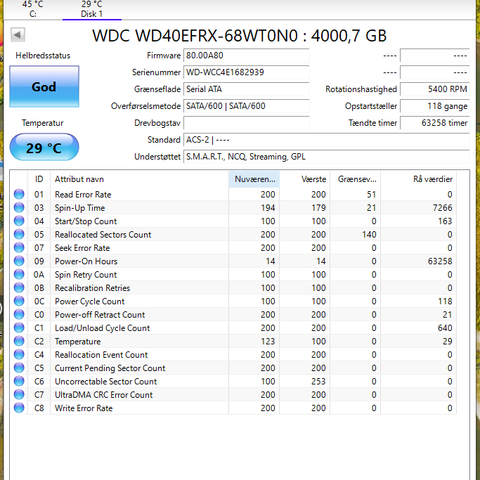The image size is (480, 480).
Task: Click the Grænsev... column header
Action: pos(355,179)
